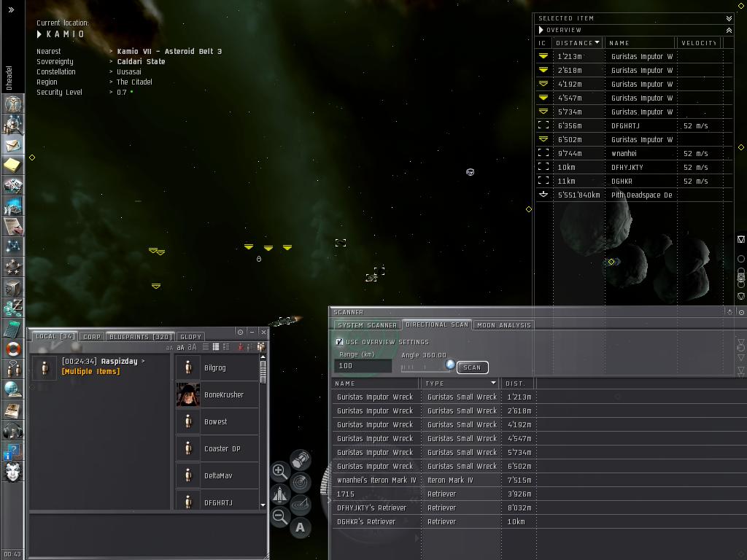Click the rocket ship HUD button
The image size is (747, 560).
279,495
